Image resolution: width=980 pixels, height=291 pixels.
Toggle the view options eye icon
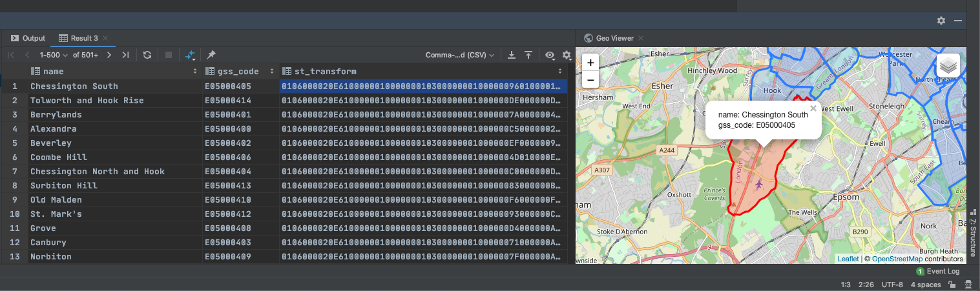click(550, 55)
